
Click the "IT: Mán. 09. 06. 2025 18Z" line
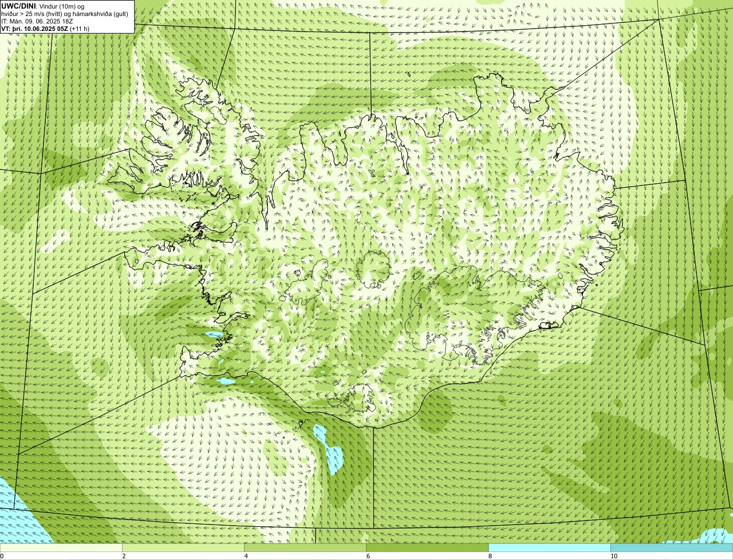37,21
